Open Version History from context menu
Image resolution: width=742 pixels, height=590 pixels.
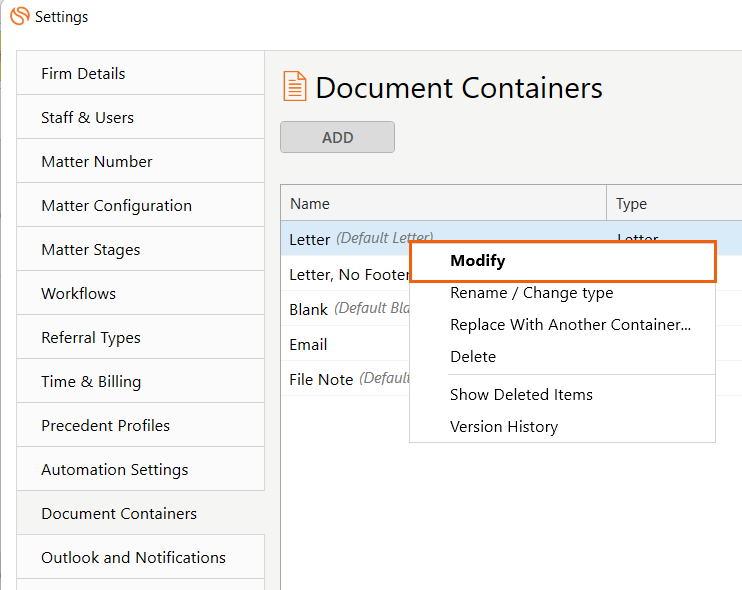click(x=504, y=427)
